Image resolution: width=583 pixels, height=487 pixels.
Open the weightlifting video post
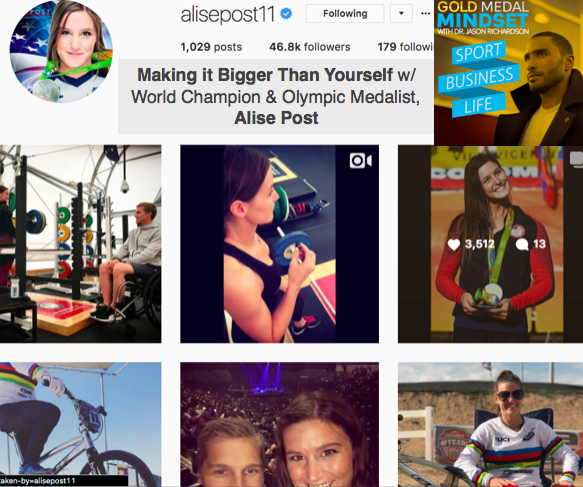pyautogui.click(x=280, y=244)
